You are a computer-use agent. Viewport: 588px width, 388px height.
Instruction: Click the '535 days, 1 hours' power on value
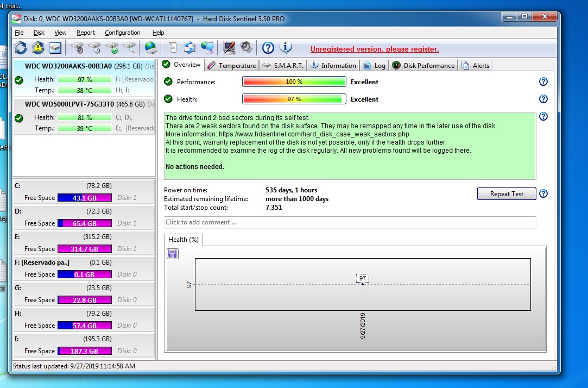click(292, 190)
